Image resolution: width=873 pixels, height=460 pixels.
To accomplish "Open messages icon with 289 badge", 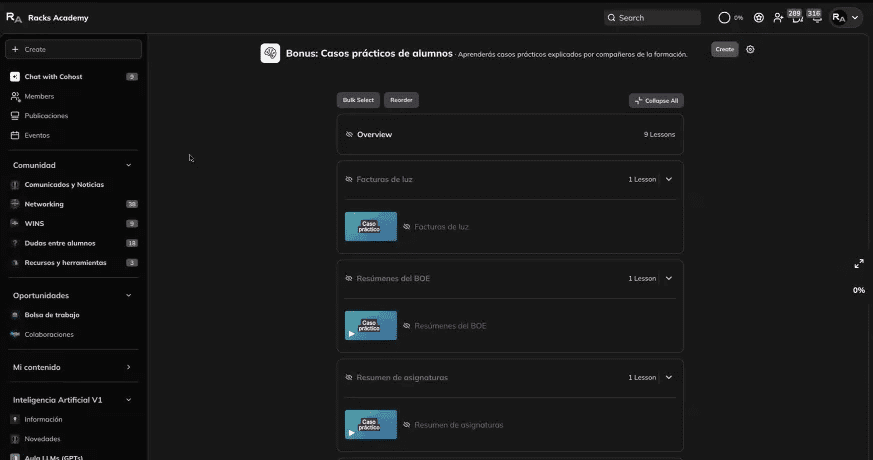I will (796, 18).
